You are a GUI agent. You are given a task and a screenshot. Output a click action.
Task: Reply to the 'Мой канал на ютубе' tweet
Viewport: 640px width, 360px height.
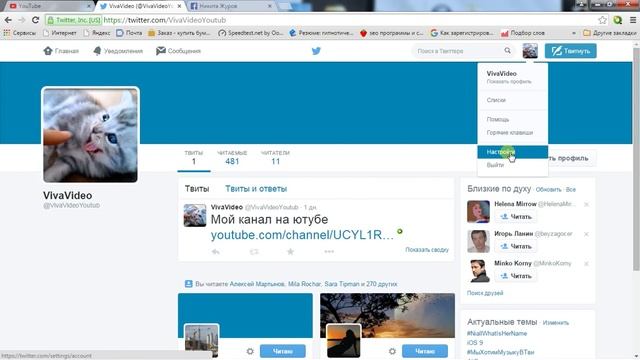click(216, 252)
